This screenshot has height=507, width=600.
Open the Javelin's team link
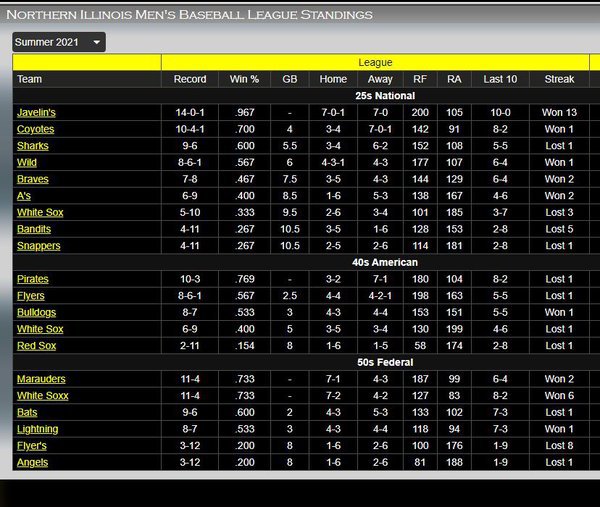tap(36, 112)
